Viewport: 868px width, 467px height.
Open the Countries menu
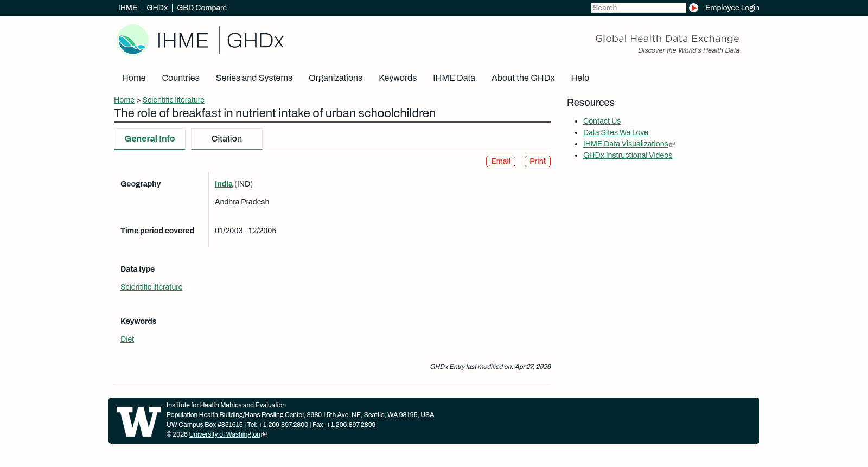pos(181,78)
